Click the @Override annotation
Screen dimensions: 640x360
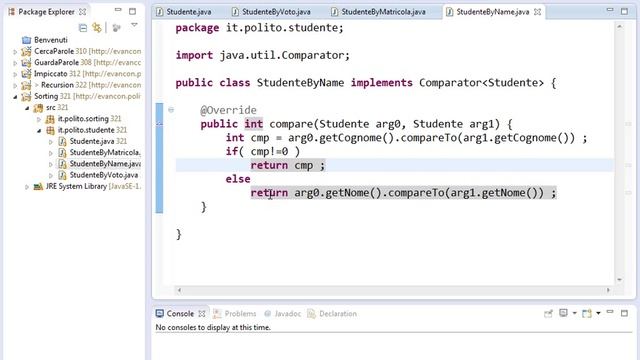pyautogui.click(x=228, y=110)
